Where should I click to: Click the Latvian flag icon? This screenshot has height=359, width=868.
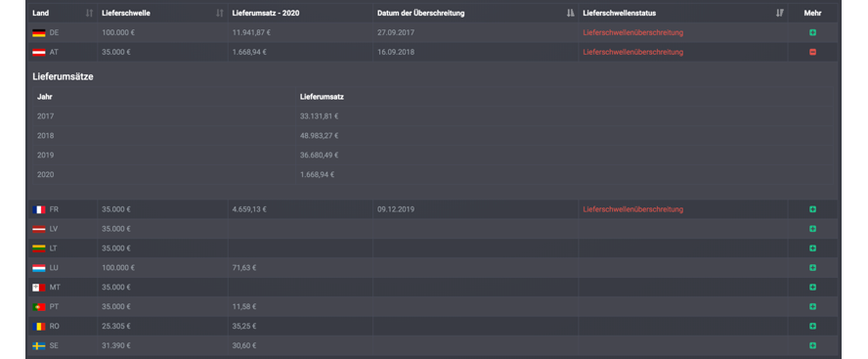tap(39, 229)
